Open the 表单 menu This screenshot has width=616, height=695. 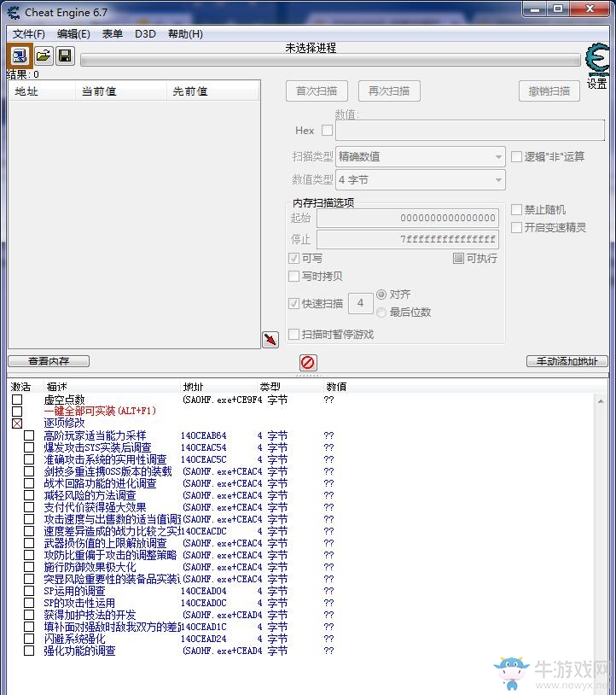113,34
